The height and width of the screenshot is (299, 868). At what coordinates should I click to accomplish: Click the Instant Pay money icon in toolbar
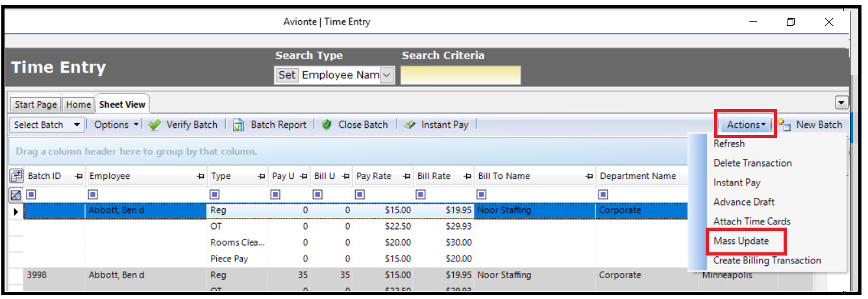point(409,125)
